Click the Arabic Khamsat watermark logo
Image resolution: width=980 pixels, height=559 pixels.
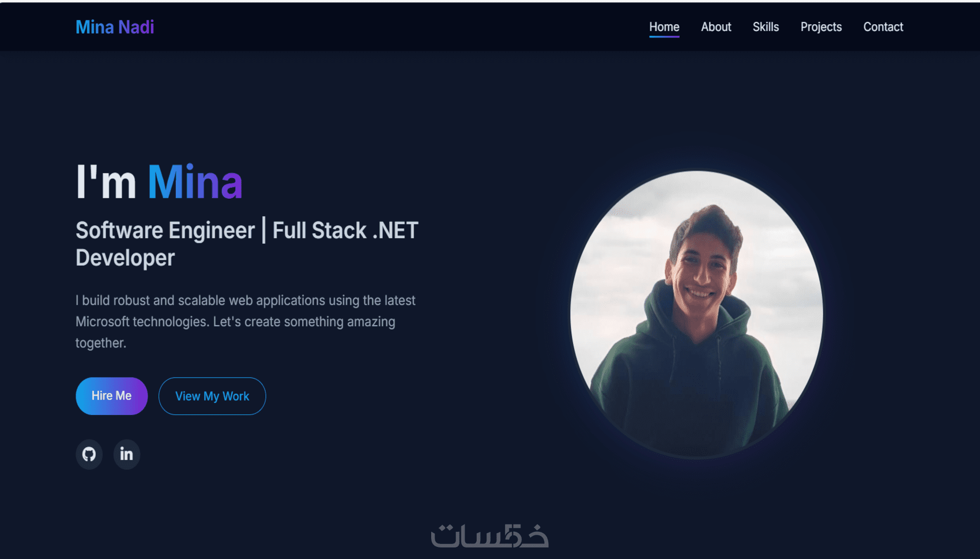point(489,535)
